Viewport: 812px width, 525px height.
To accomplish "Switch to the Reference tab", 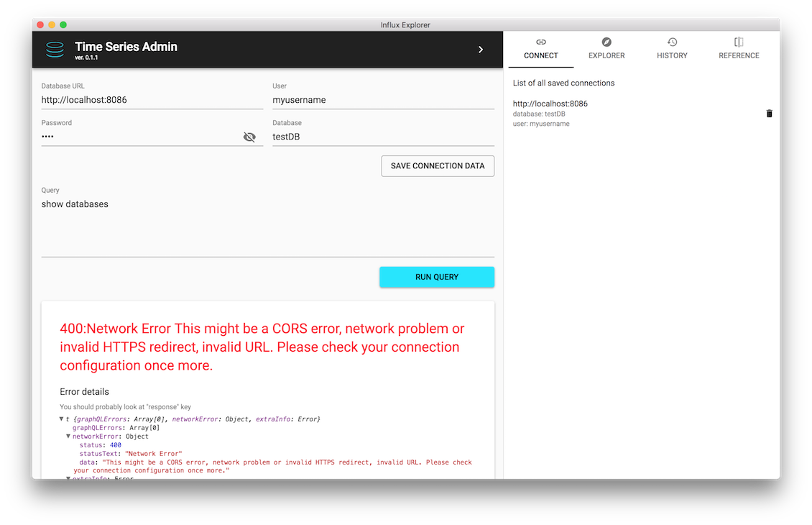I will tap(739, 49).
